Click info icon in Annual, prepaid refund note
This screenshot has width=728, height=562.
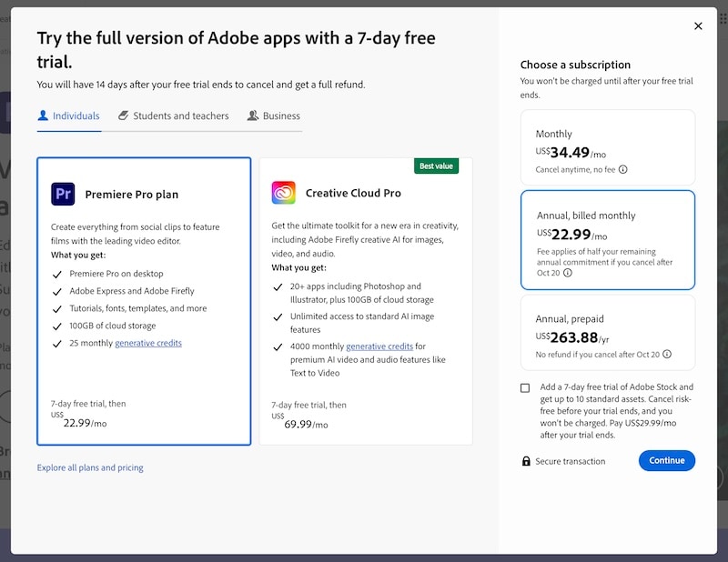(x=667, y=354)
